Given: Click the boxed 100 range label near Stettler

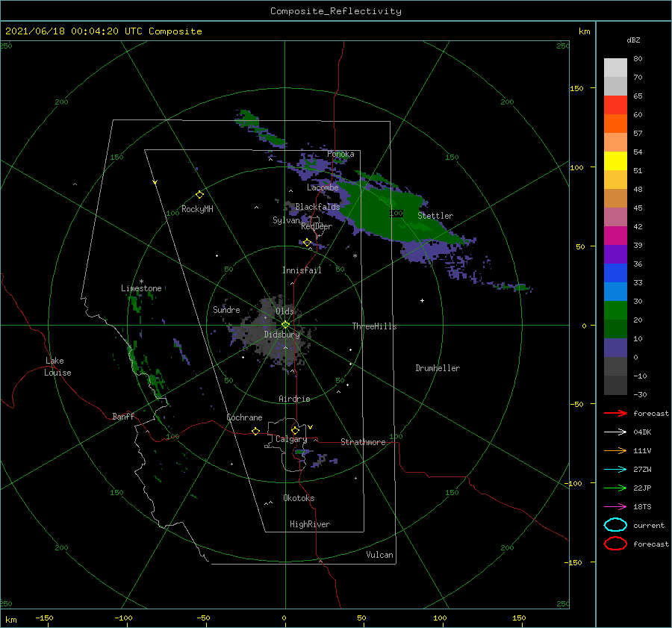Looking at the screenshot, I should tap(396, 213).
